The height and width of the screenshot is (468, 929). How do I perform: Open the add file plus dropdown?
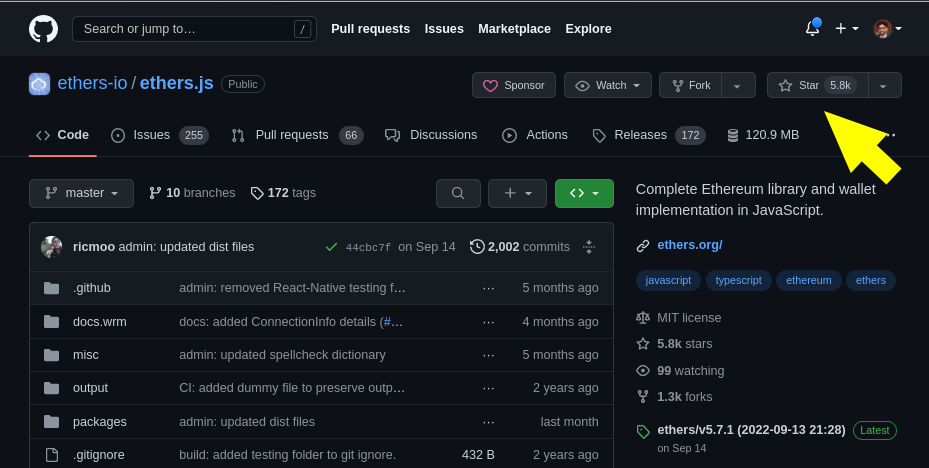(x=517, y=193)
